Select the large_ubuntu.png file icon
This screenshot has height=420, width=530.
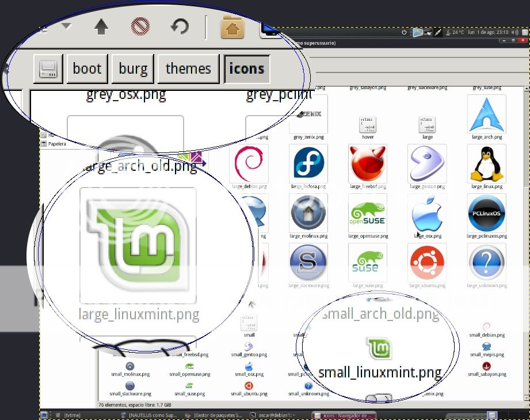[427, 262]
